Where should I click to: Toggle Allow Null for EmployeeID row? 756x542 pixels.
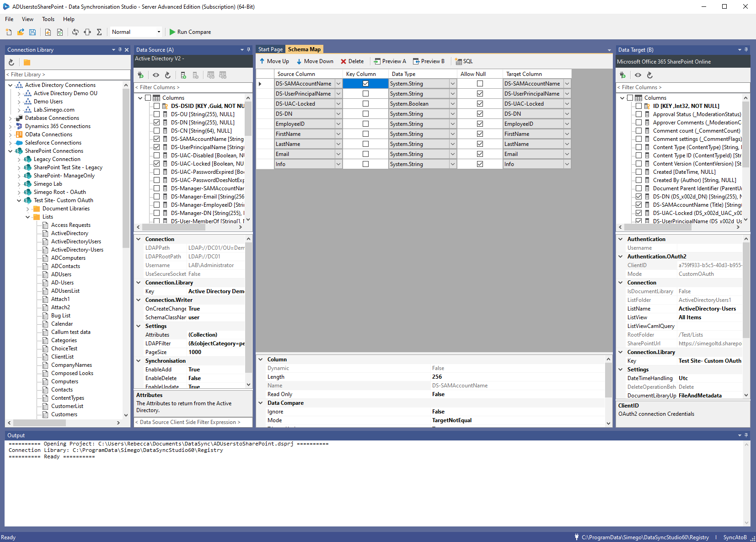point(480,124)
